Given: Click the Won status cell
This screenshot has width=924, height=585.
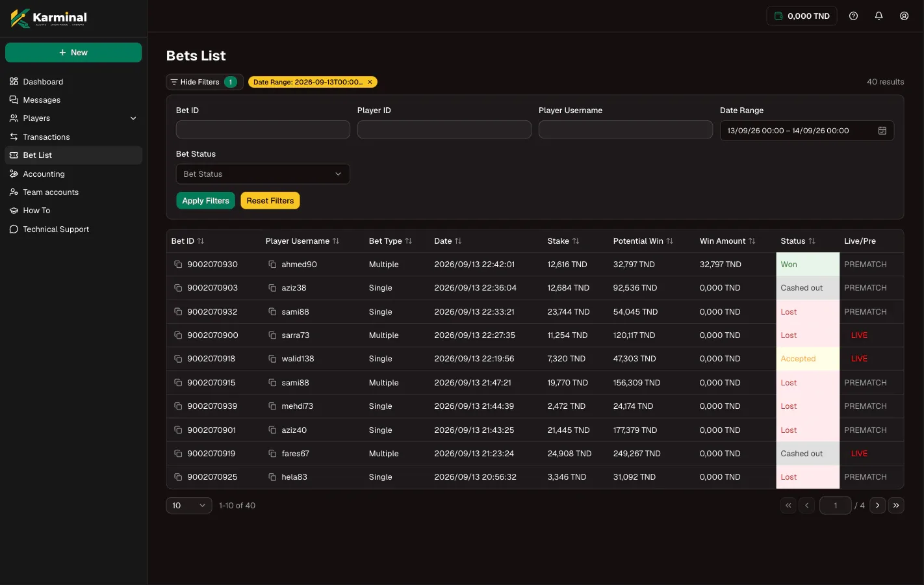Looking at the screenshot, I should [808, 265].
